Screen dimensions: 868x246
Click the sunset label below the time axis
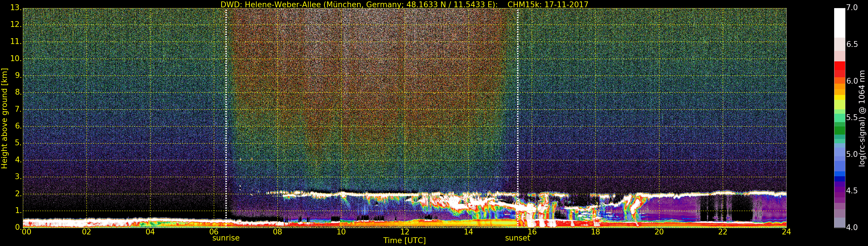pos(518,238)
